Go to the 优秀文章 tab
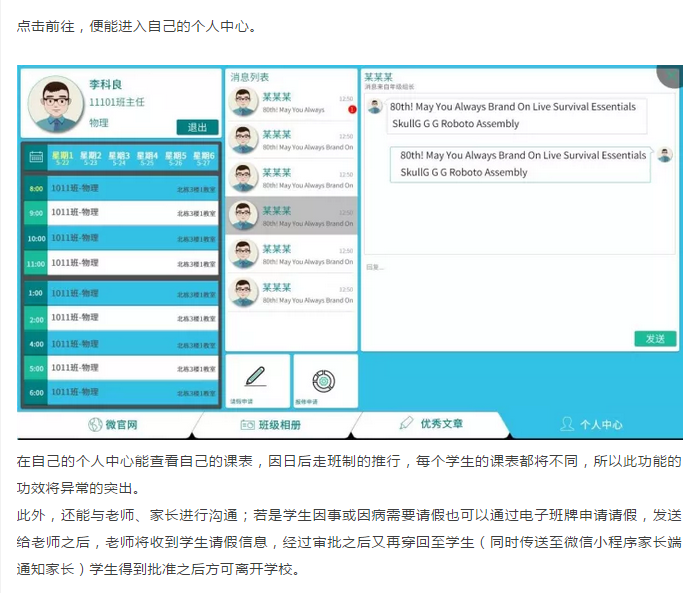Image resolution: width=697 pixels, height=593 pixels. 431,424
